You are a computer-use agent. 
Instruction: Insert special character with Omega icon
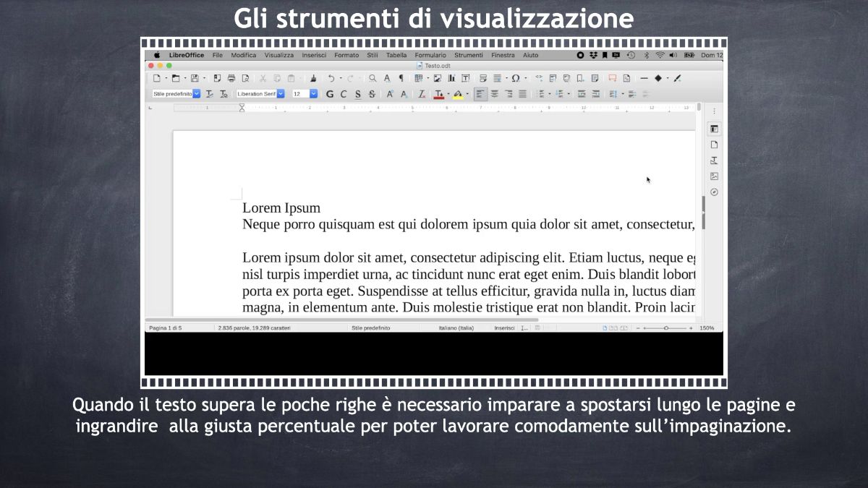click(x=515, y=78)
